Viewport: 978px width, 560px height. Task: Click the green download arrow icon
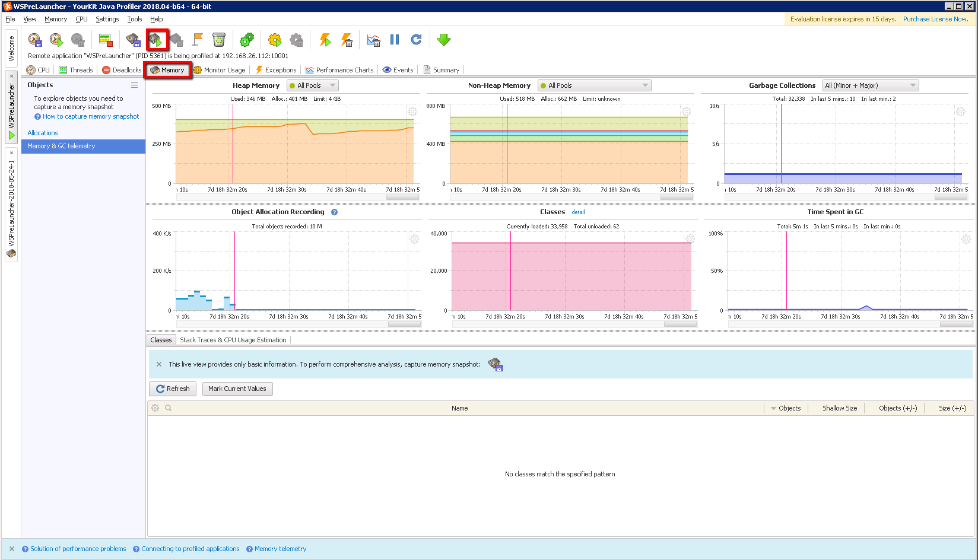coord(444,40)
